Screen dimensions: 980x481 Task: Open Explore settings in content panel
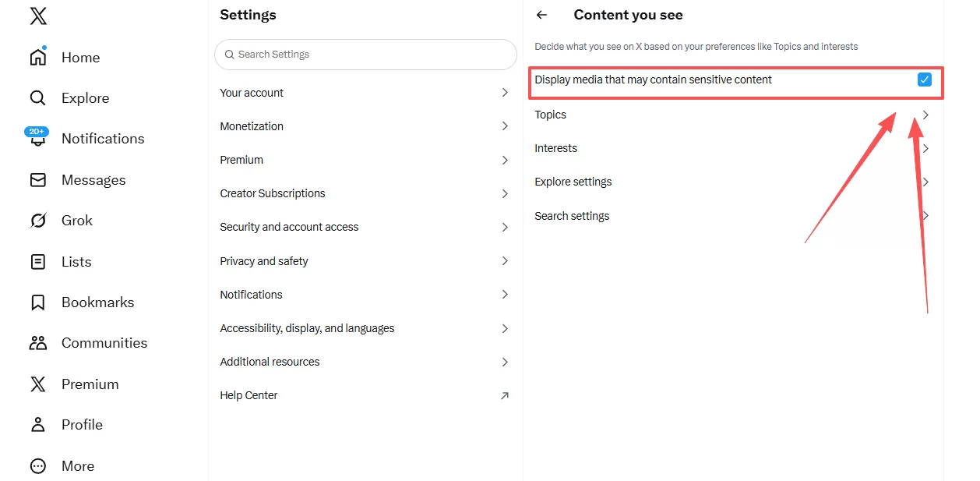coord(573,182)
